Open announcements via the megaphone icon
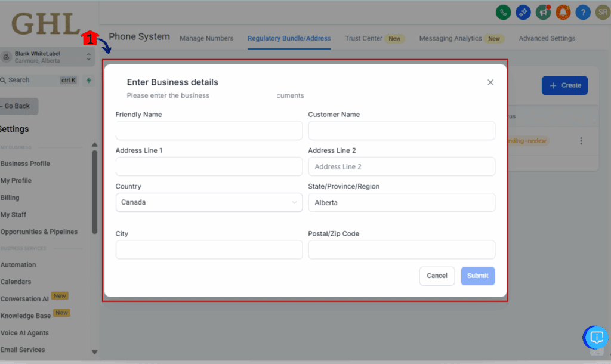 [543, 12]
